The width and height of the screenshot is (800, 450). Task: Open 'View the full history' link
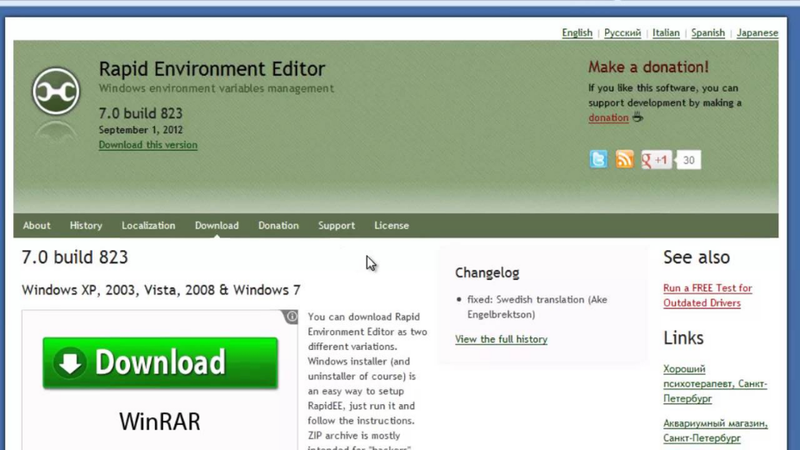pos(501,339)
